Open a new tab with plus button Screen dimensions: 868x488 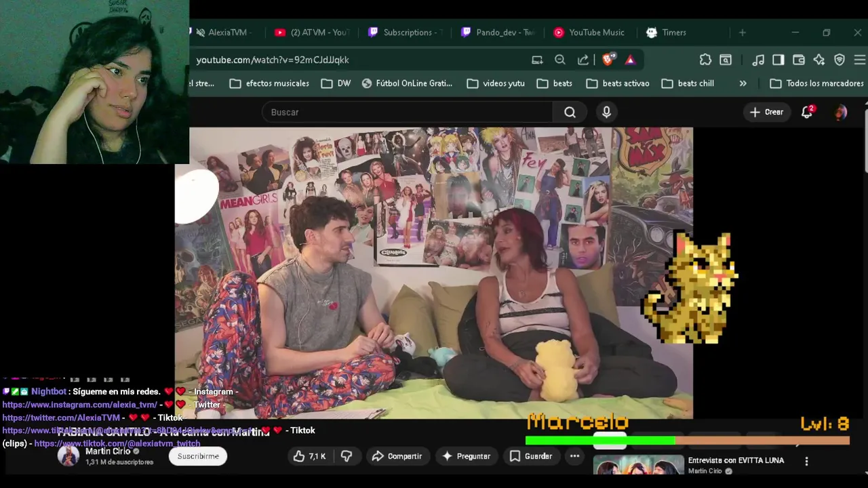point(743,33)
